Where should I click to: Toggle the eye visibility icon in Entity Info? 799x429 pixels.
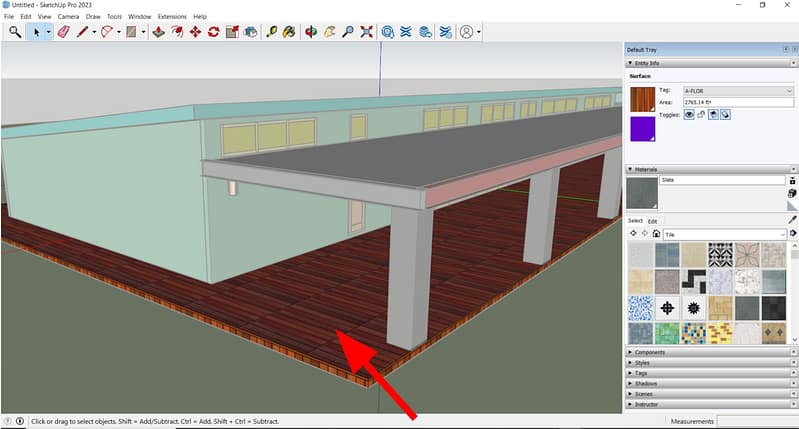click(690, 115)
